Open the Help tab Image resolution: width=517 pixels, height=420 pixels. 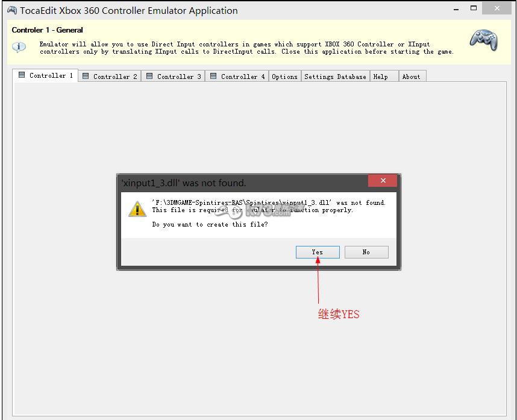point(381,77)
